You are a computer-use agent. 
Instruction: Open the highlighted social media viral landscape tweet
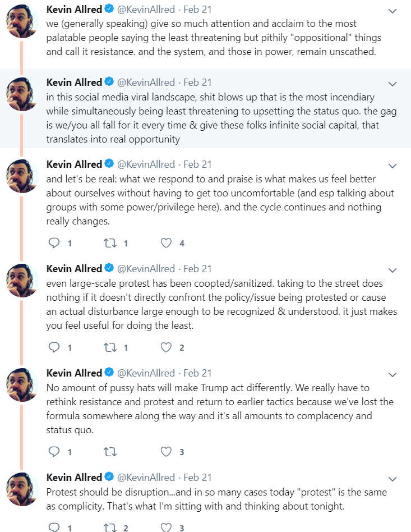205,108
